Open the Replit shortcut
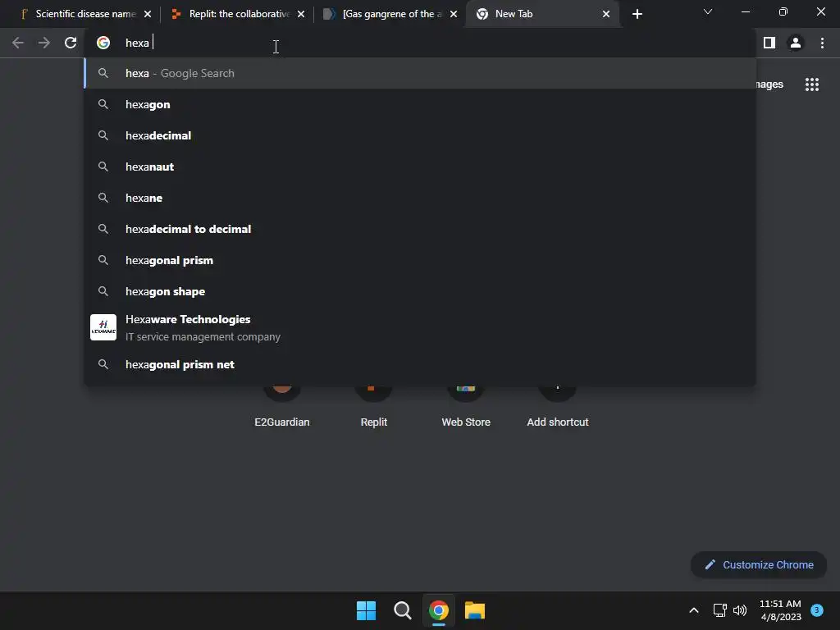Viewport: 840px width, 630px height. [x=373, y=407]
